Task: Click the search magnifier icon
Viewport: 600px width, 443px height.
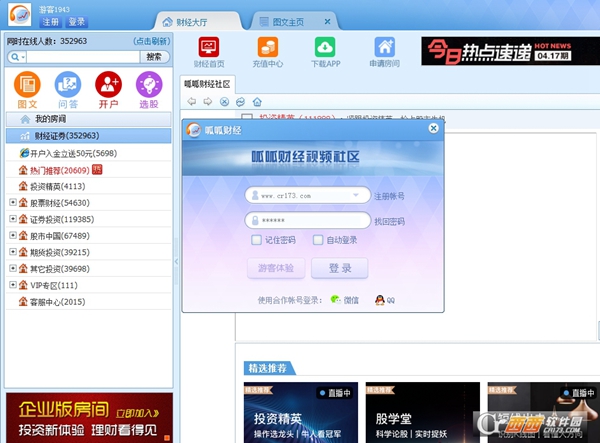Action: (x=15, y=57)
